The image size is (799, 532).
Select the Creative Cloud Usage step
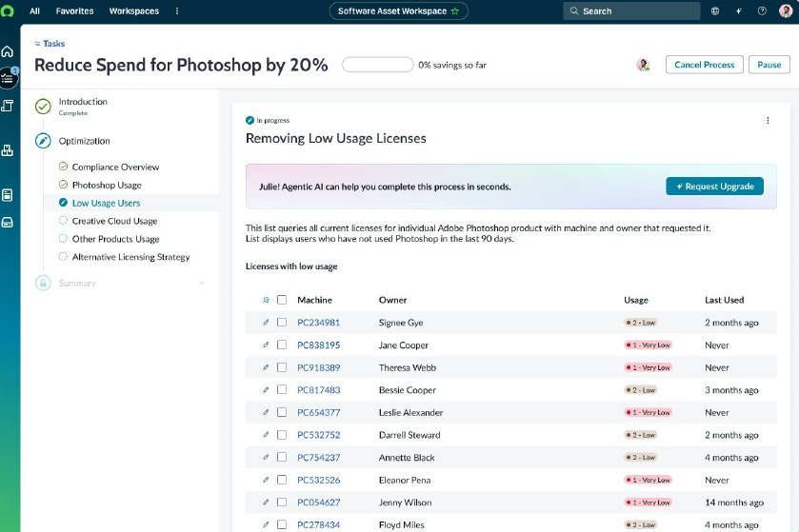tap(114, 221)
